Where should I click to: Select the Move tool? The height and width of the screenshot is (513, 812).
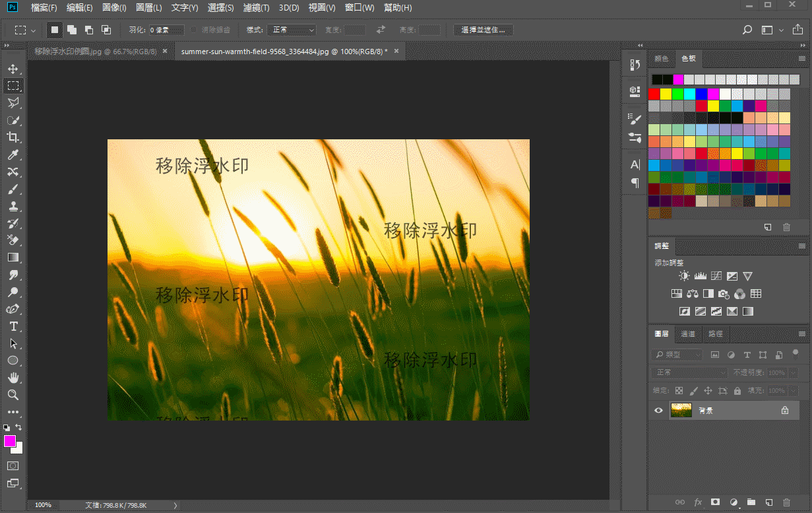(13, 69)
